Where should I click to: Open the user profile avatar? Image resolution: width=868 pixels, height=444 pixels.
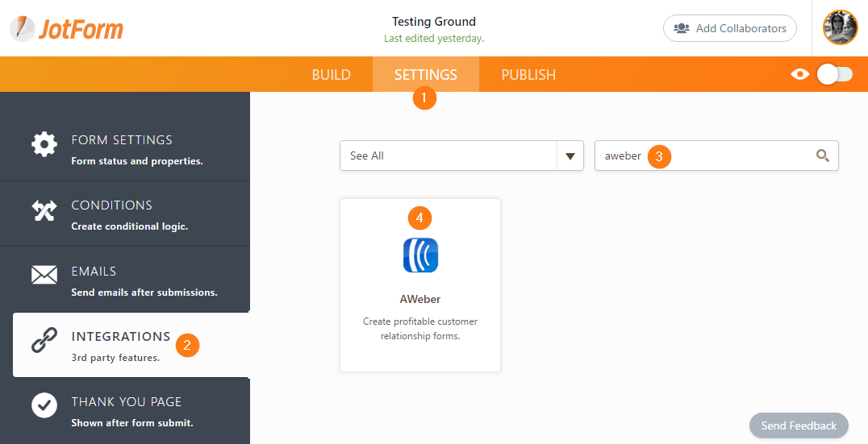click(840, 28)
